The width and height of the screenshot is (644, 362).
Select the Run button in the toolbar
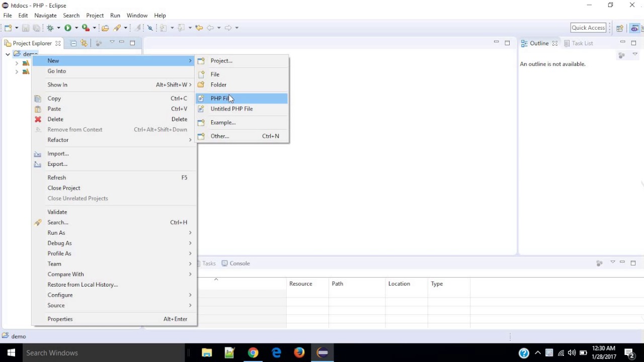tap(67, 28)
